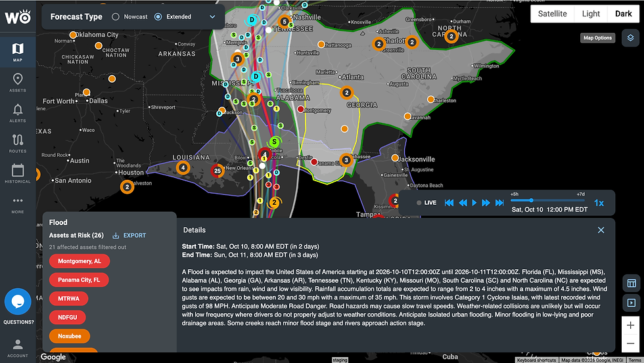
Task: Click the red asset marker at Montgomery
Action: point(301,109)
